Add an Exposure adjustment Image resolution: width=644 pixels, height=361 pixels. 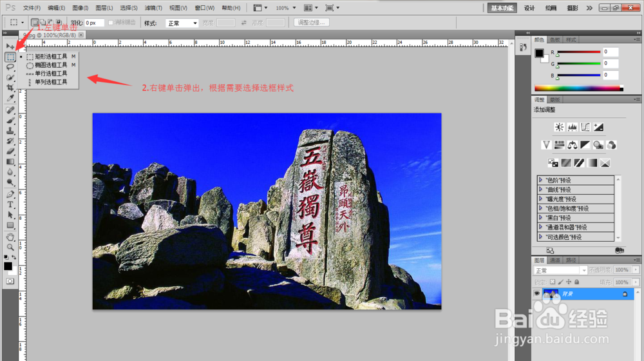(598, 127)
